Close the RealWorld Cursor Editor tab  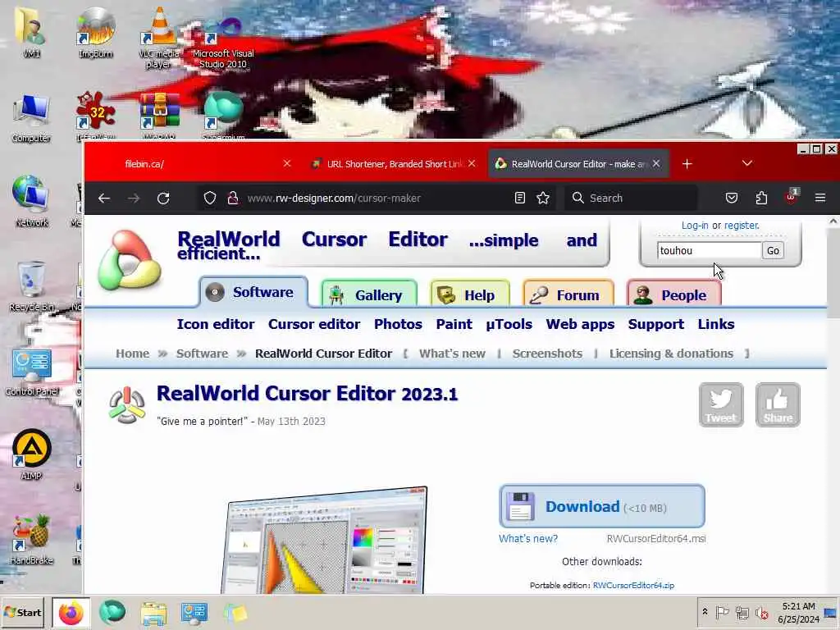click(x=656, y=163)
